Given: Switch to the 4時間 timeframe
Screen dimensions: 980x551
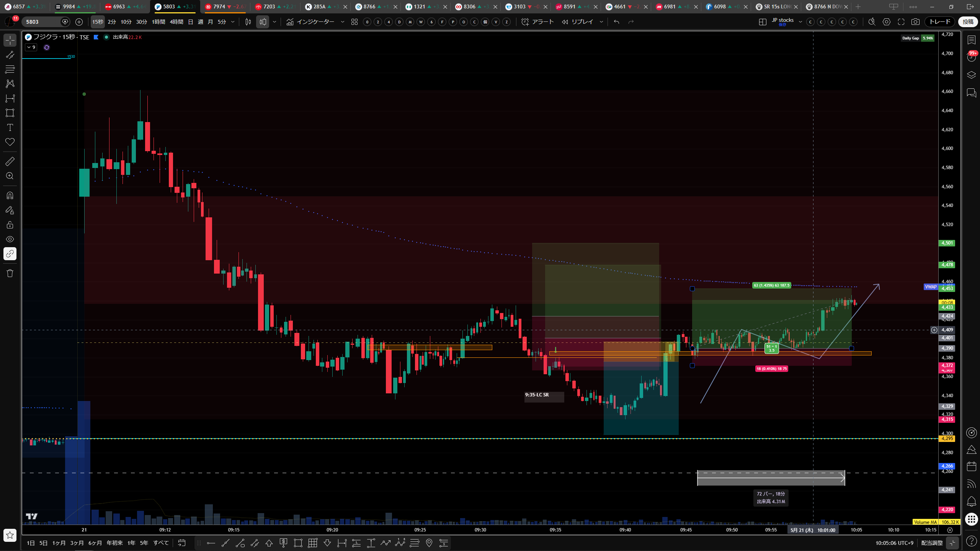Looking at the screenshot, I should (x=176, y=22).
